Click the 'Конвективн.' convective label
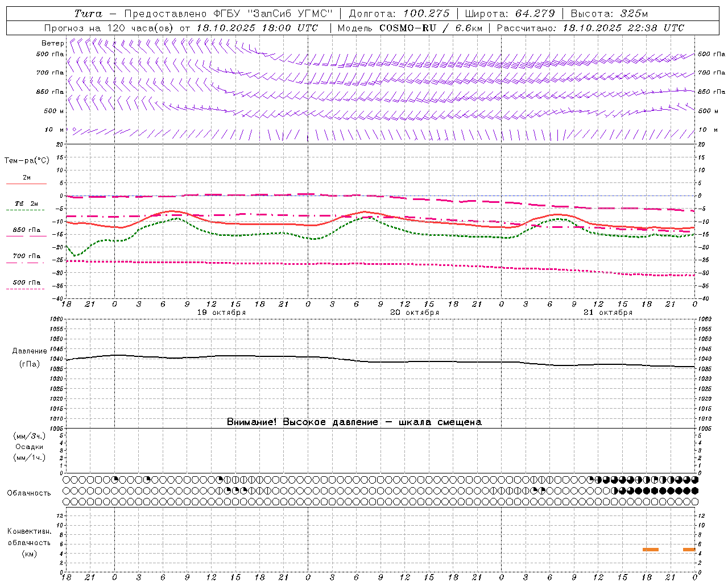Viewport: 728px width, 582px height. 30,531
